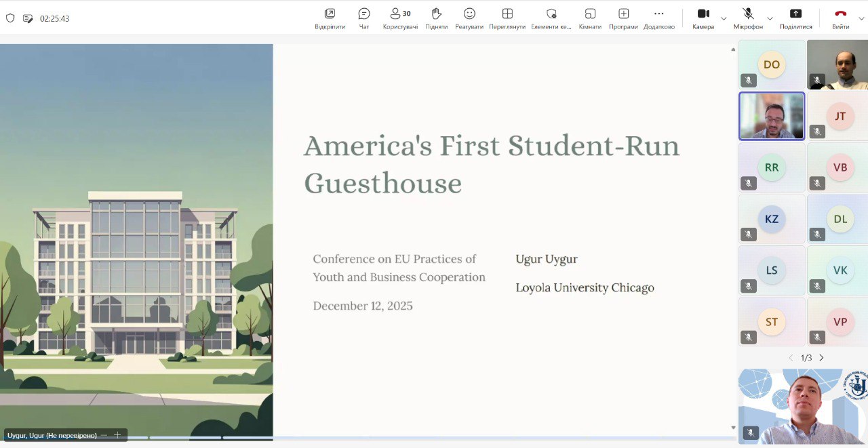
Task: Expand the camera options dropdown arrow
Action: click(x=724, y=18)
